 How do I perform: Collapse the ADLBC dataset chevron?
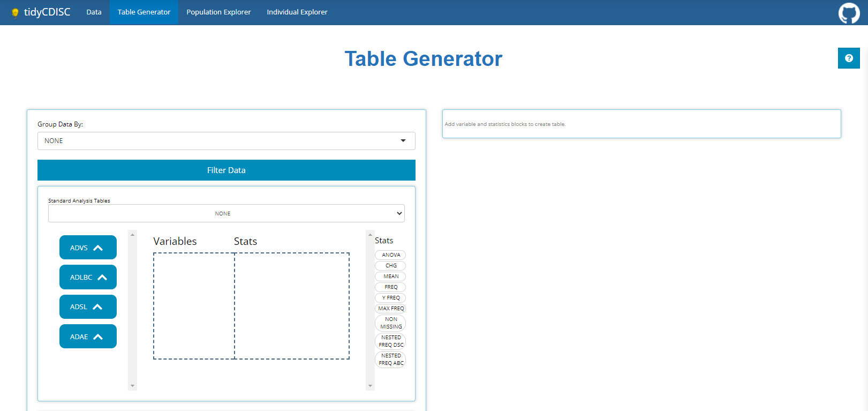pyautogui.click(x=102, y=277)
